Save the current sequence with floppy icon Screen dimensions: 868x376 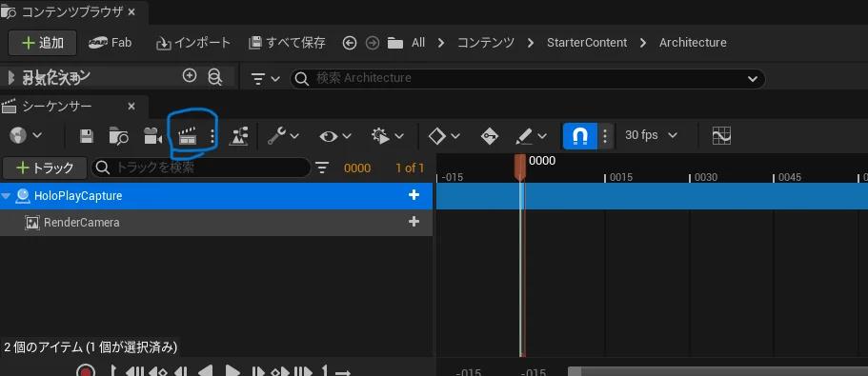point(87,135)
